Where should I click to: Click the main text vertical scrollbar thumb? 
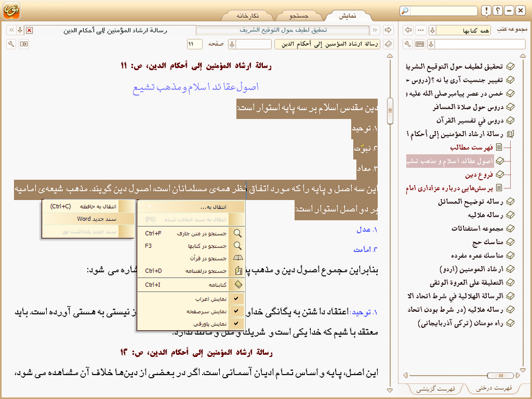click(x=390, y=111)
